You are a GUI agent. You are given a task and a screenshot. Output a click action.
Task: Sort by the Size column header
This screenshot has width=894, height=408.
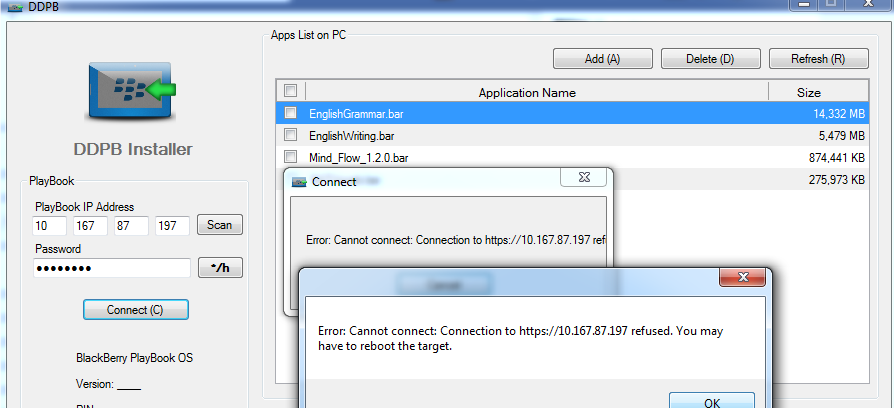pos(808,92)
